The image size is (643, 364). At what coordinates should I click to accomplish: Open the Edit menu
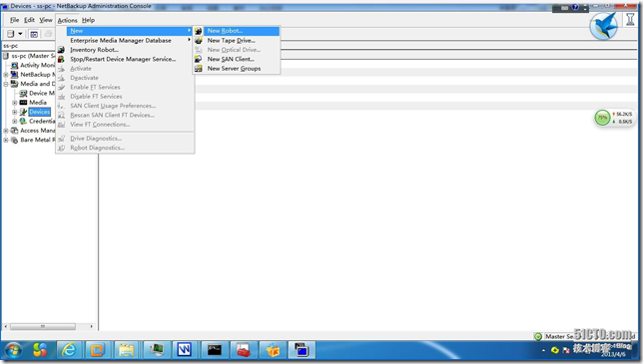pos(29,20)
